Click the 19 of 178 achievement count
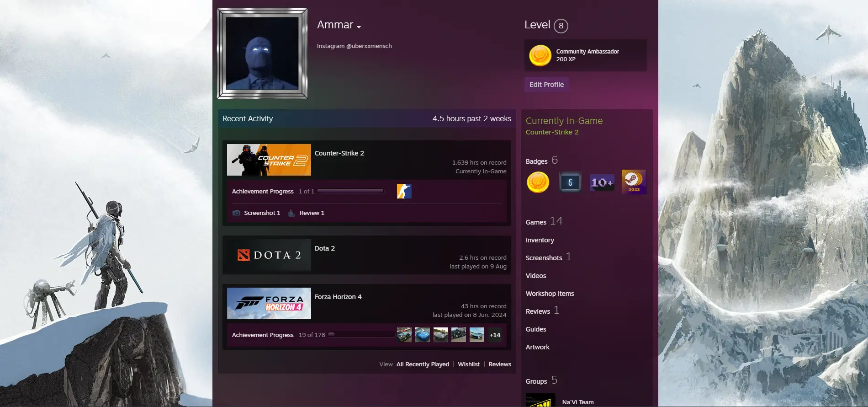The image size is (868, 407). [x=312, y=335]
